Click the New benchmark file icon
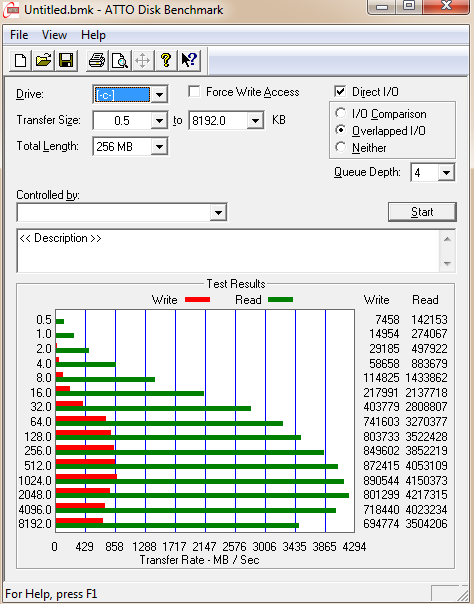Image resolution: width=474 pixels, height=604 pixels. (20, 60)
